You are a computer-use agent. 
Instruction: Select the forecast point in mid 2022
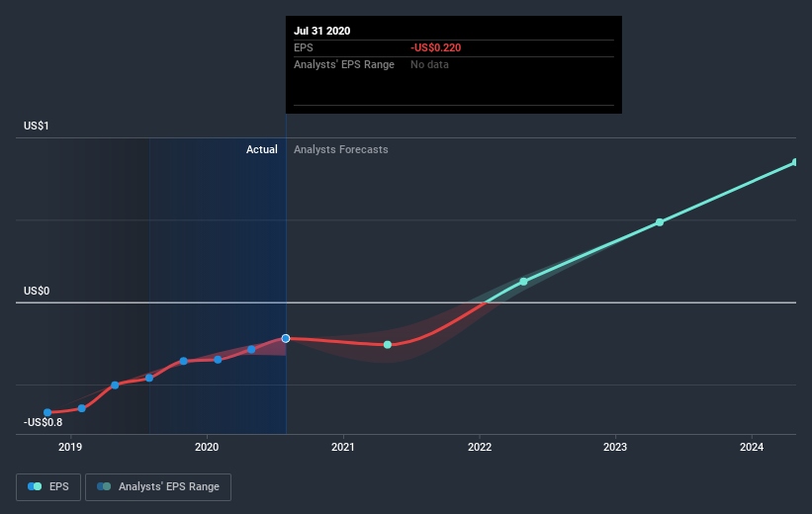pyautogui.click(x=523, y=282)
